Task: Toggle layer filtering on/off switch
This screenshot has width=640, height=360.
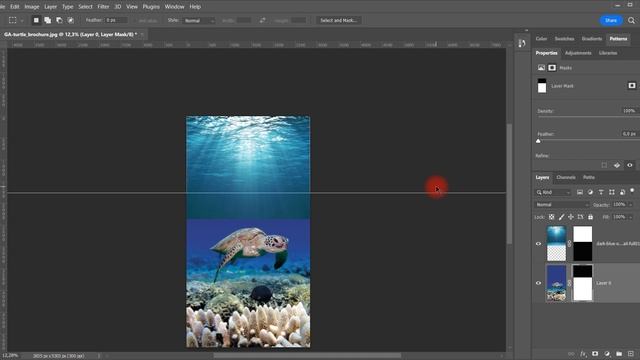Action: pos(632,191)
